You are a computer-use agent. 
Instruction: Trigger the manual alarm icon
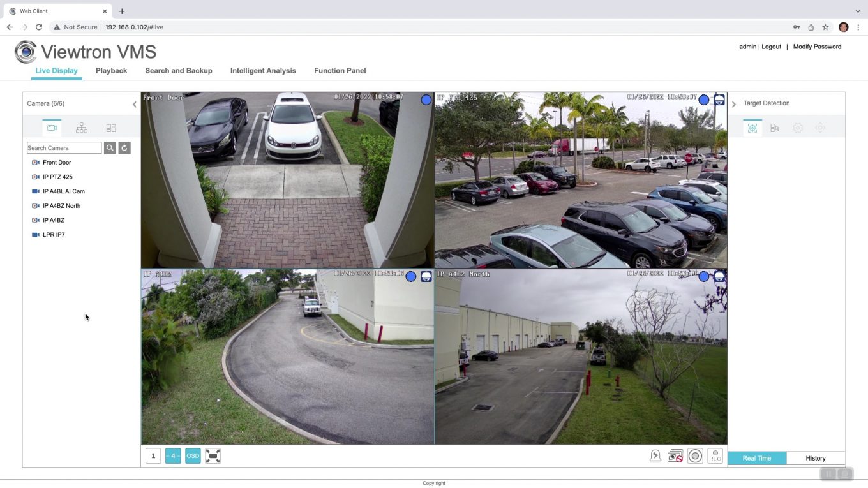655,455
